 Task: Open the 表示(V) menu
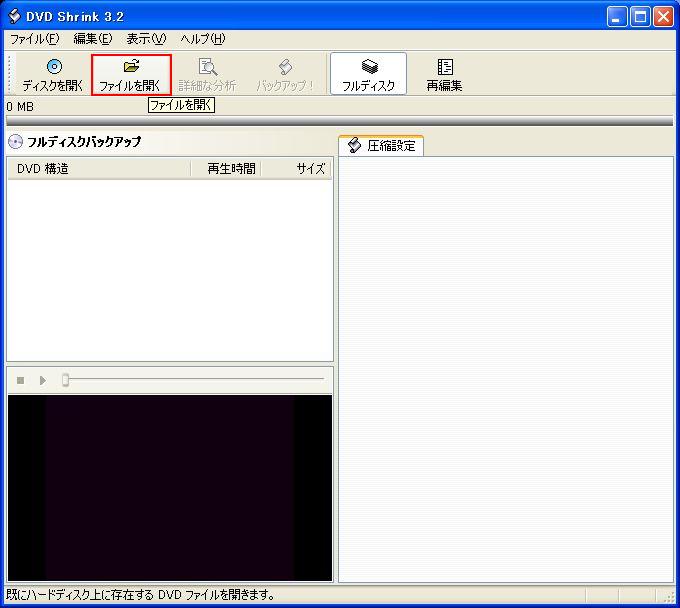[146, 39]
